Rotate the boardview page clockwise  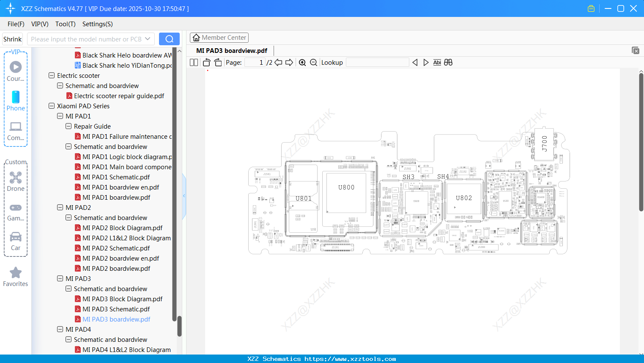[218, 63]
